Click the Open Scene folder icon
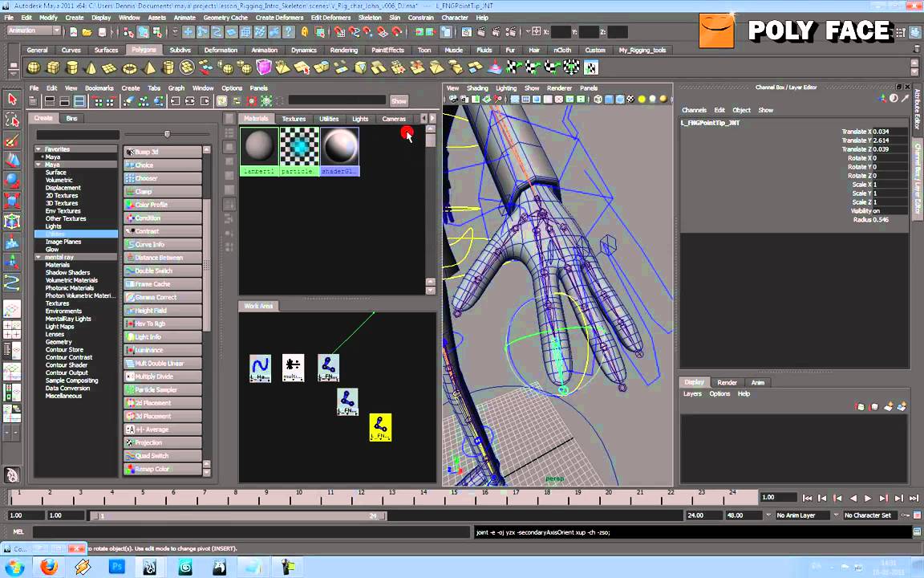This screenshot has height=578, width=924. [x=87, y=32]
